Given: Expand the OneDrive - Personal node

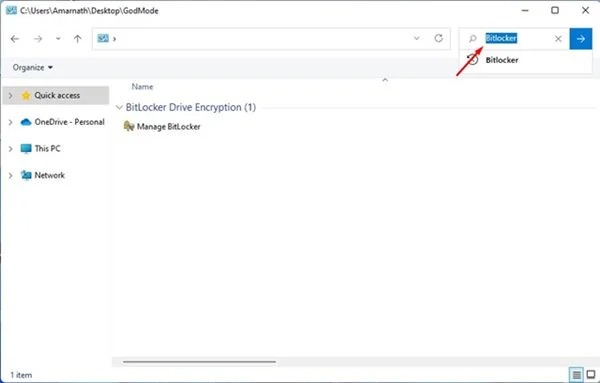Looking at the screenshot, I should pyautogui.click(x=11, y=122).
